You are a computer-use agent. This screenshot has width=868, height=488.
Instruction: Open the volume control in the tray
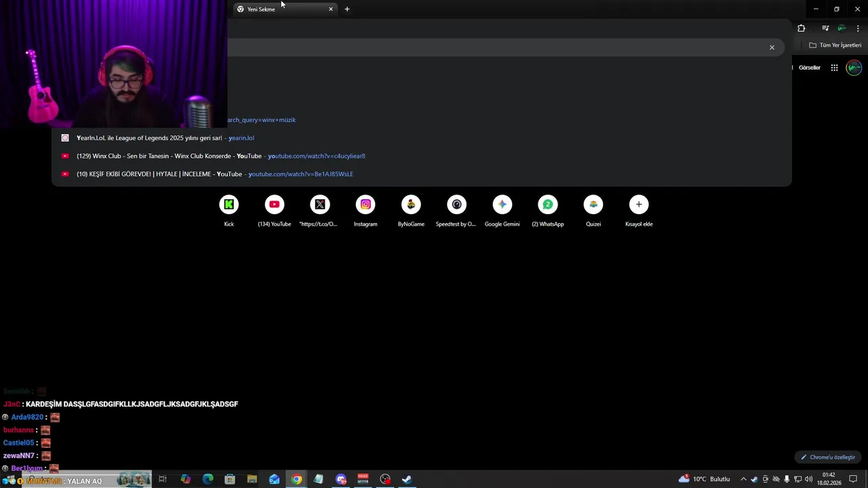(808, 479)
